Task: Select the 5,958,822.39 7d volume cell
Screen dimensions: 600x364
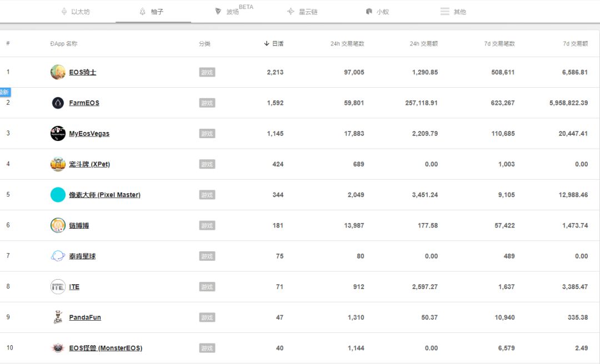Action: click(x=569, y=103)
